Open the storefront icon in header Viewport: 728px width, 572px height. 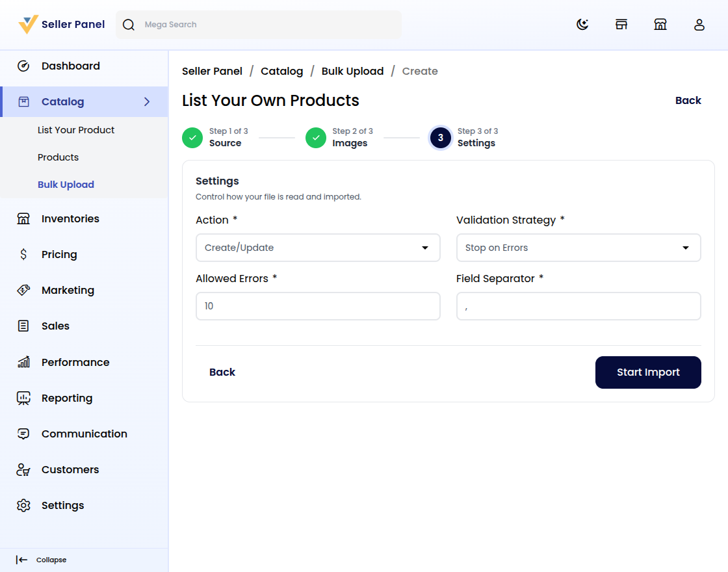621,25
